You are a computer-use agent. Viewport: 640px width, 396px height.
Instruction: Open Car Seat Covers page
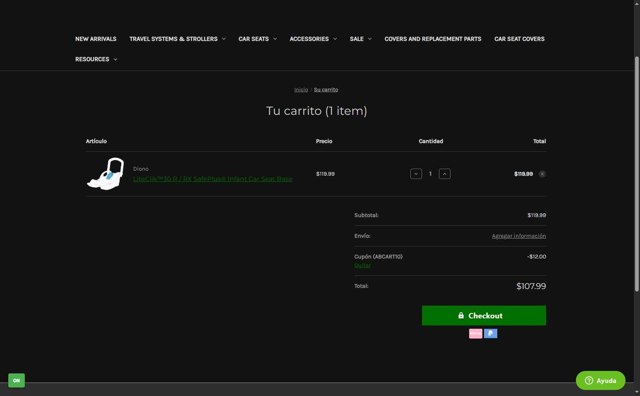coord(519,39)
